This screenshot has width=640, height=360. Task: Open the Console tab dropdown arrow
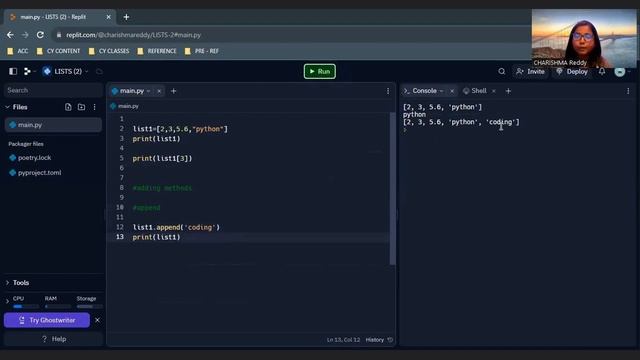[x=442, y=91]
